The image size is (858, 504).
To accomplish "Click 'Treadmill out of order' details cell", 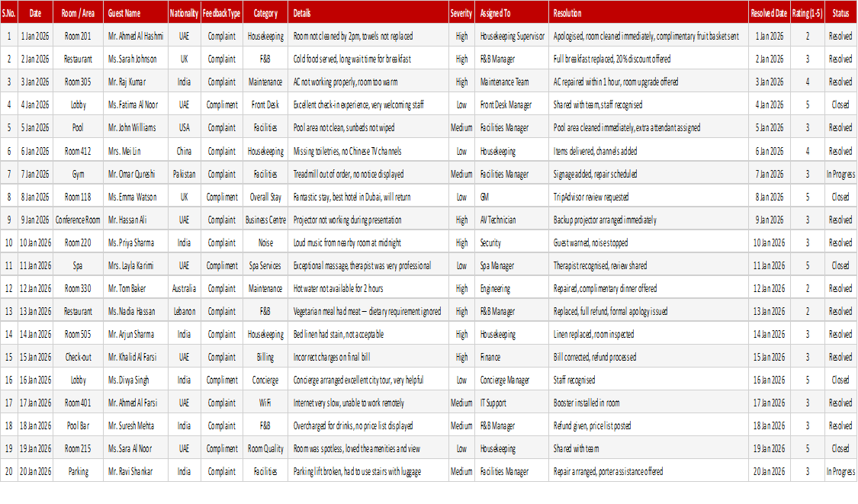I will [368, 174].
